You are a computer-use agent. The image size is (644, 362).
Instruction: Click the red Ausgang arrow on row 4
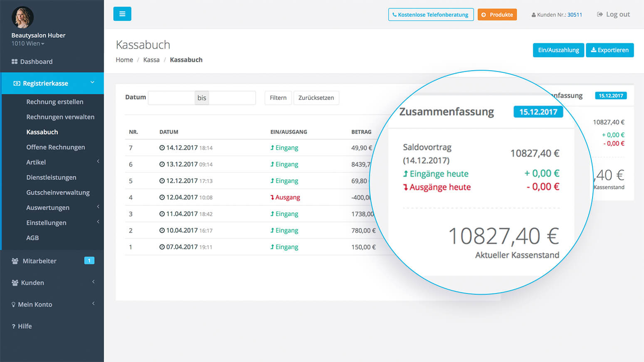coord(273,197)
